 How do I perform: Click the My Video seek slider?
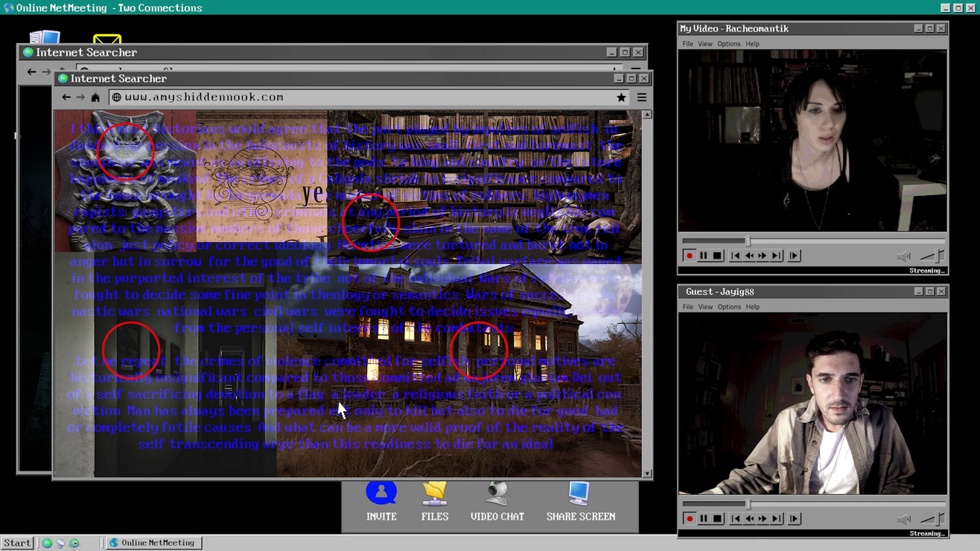[x=813, y=241]
